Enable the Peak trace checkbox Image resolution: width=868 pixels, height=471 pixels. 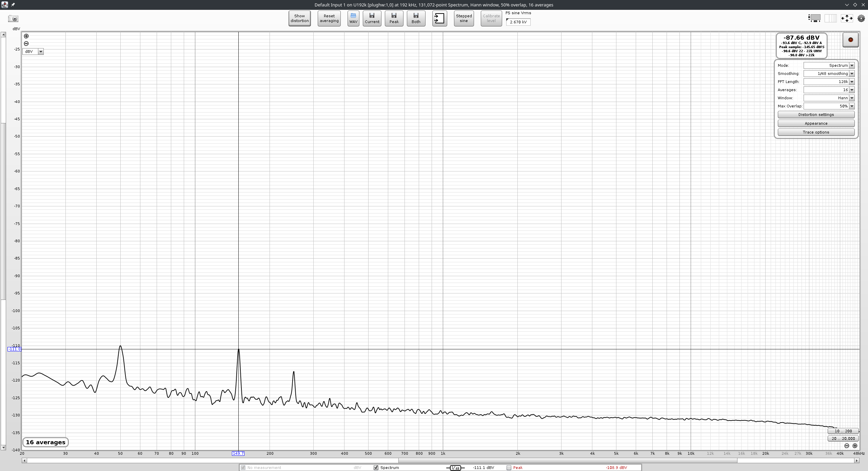pyautogui.click(x=509, y=468)
